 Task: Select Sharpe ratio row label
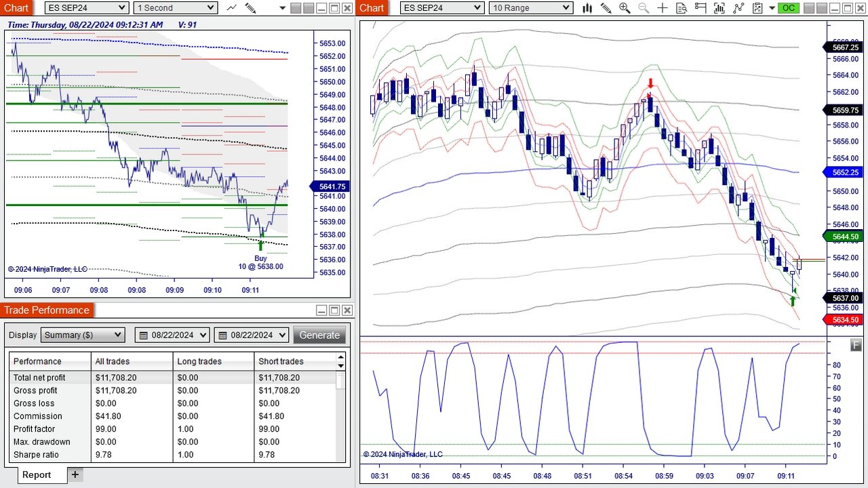pyautogui.click(x=36, y=455)
